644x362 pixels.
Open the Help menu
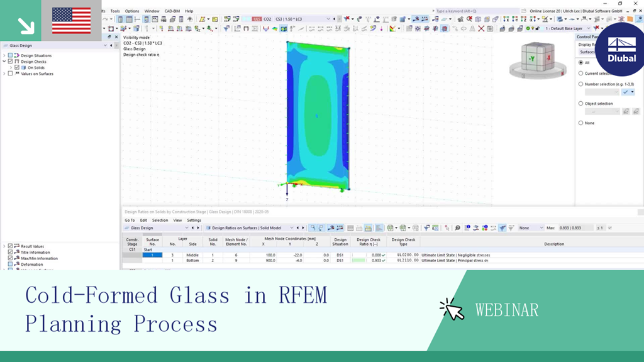point(189,11)
